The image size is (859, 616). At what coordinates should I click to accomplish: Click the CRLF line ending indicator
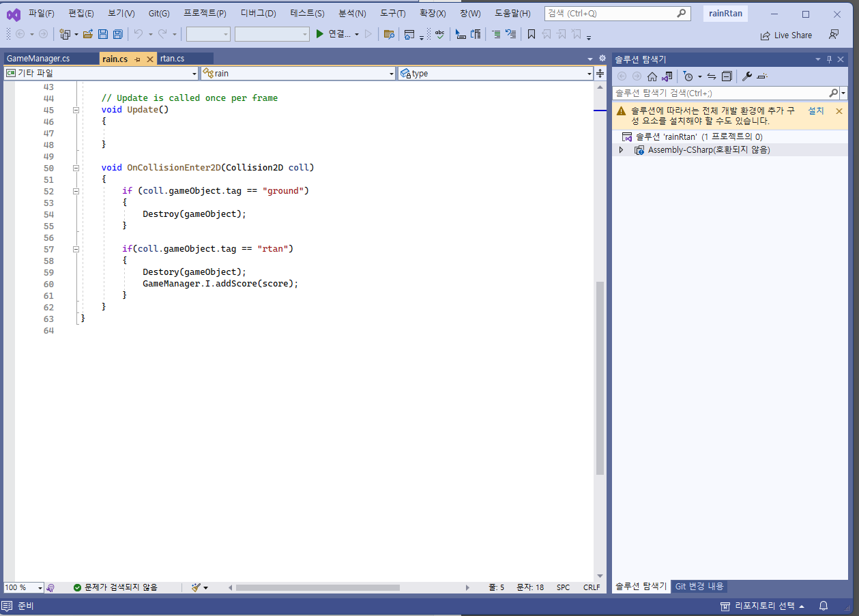[592, 587]
